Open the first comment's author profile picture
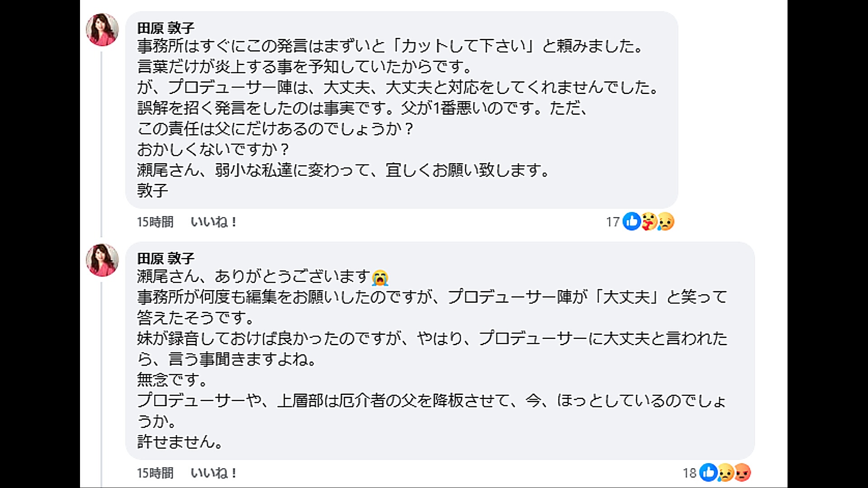 [x=103, y=30]
